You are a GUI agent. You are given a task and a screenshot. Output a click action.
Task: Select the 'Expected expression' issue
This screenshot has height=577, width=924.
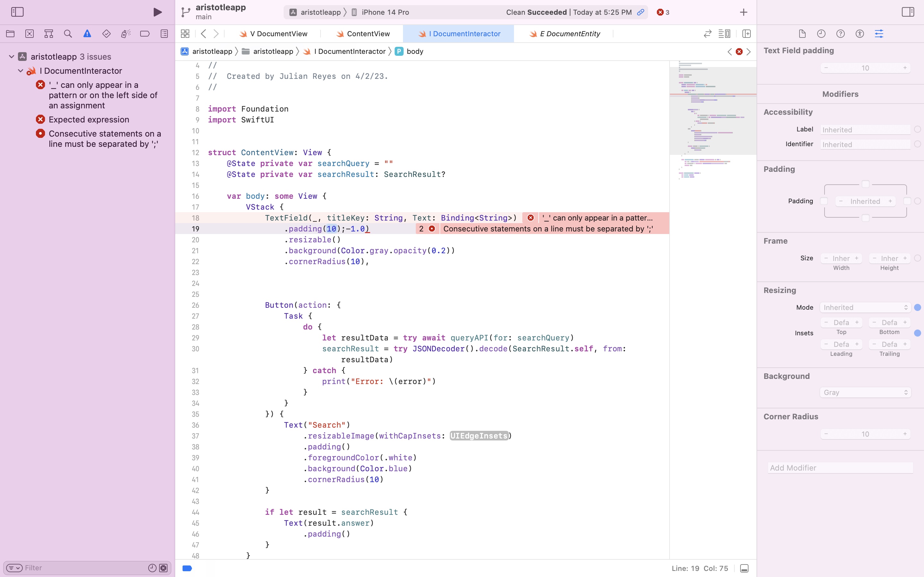click(89, 120)
